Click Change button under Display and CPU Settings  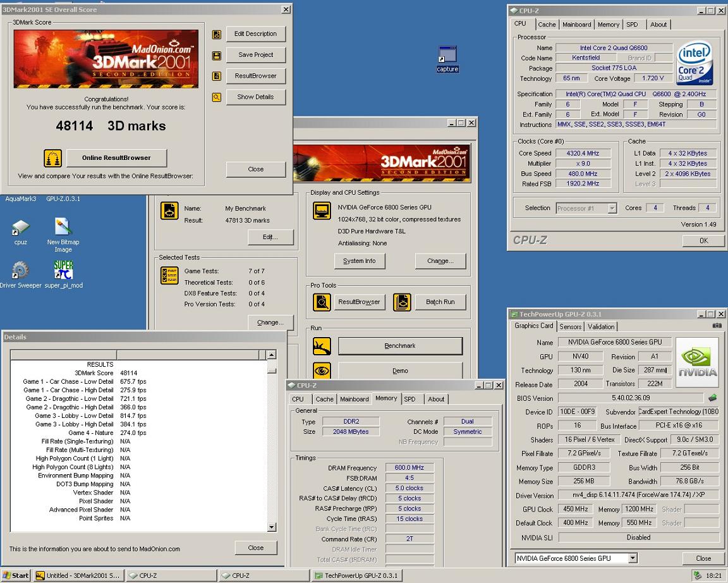point(440,261)
